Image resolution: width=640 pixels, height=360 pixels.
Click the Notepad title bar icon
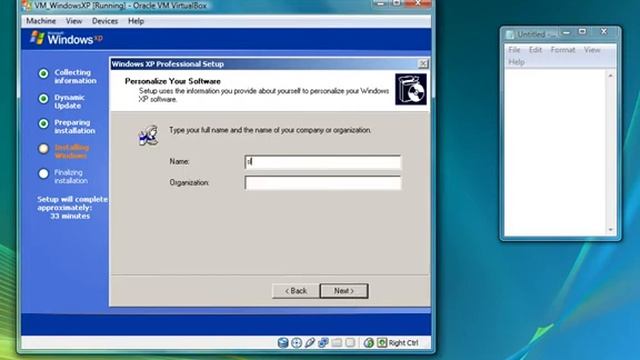coord(510,35)
